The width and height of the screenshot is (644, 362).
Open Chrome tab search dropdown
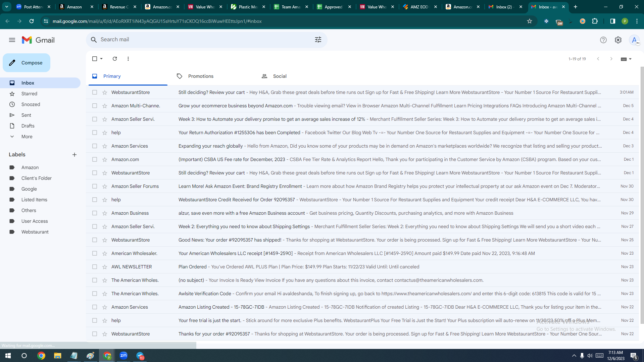(x=7, y=7)
